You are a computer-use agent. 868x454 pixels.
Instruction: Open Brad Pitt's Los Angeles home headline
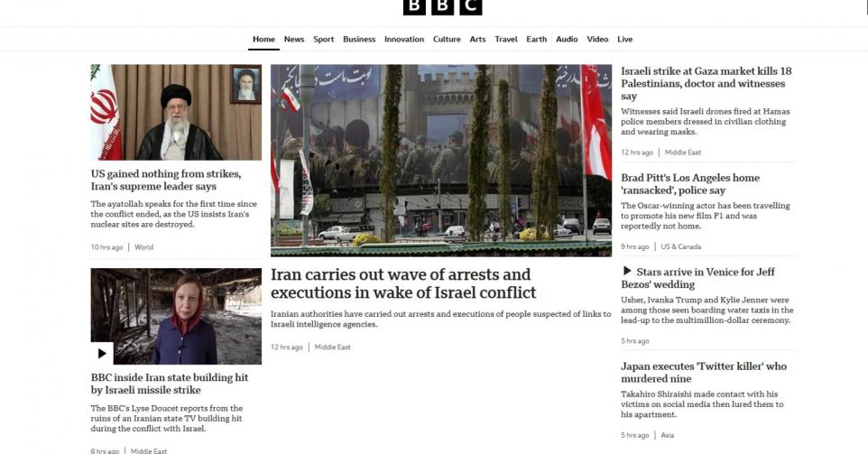click(x=689, y=184)
